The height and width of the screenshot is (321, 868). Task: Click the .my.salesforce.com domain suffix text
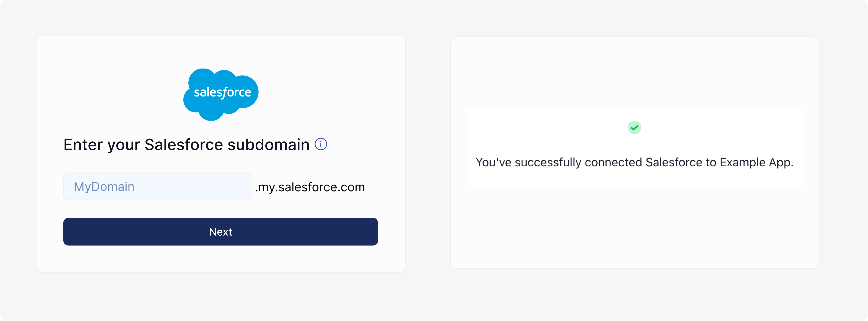310,187
